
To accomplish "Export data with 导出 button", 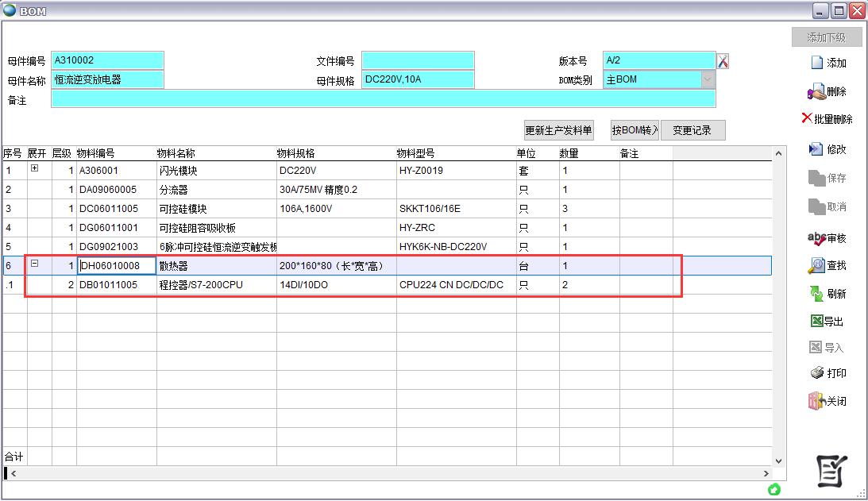I will pos(827,322).
